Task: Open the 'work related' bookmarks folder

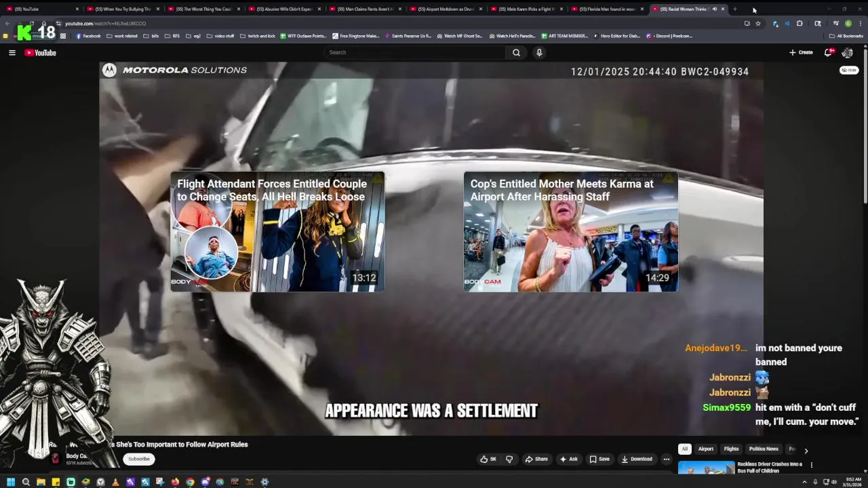Action: tap(121, 36)
